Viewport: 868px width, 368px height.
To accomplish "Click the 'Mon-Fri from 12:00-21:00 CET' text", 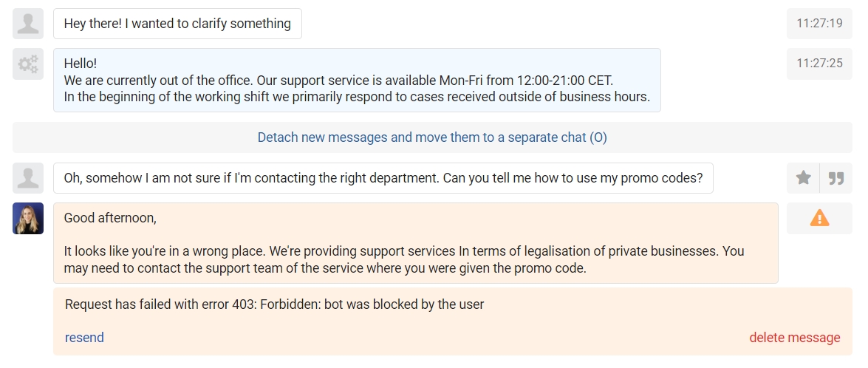I will [526, 81].
